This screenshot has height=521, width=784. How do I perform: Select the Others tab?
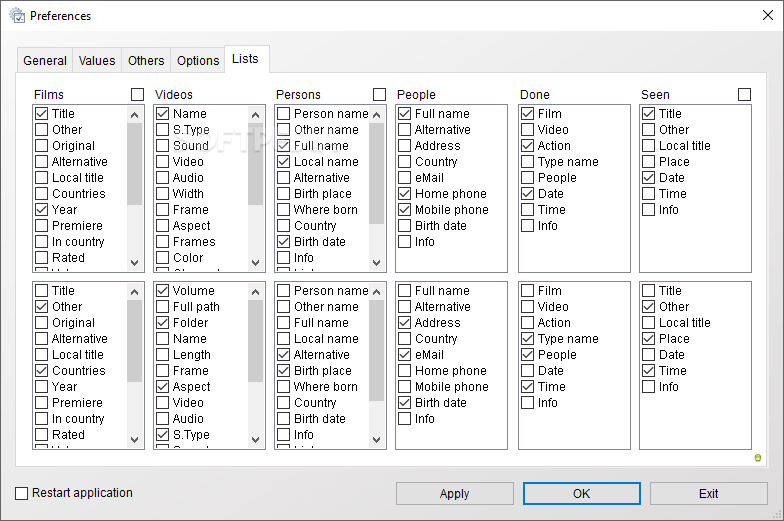146,60
